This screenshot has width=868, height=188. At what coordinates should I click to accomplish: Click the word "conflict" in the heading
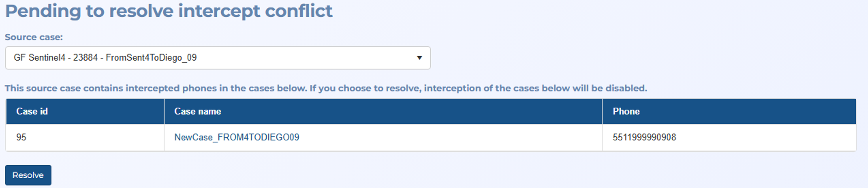click(299, 11)
